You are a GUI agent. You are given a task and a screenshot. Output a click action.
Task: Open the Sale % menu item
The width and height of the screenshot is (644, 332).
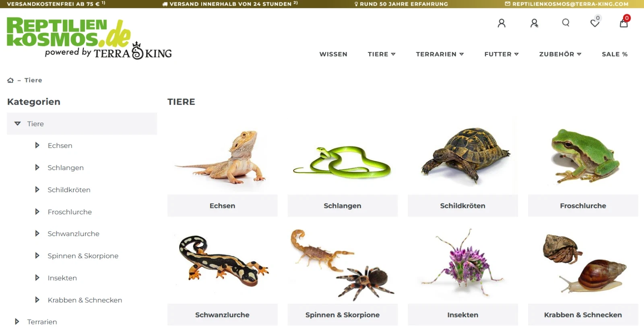click(x=615, y=54)
